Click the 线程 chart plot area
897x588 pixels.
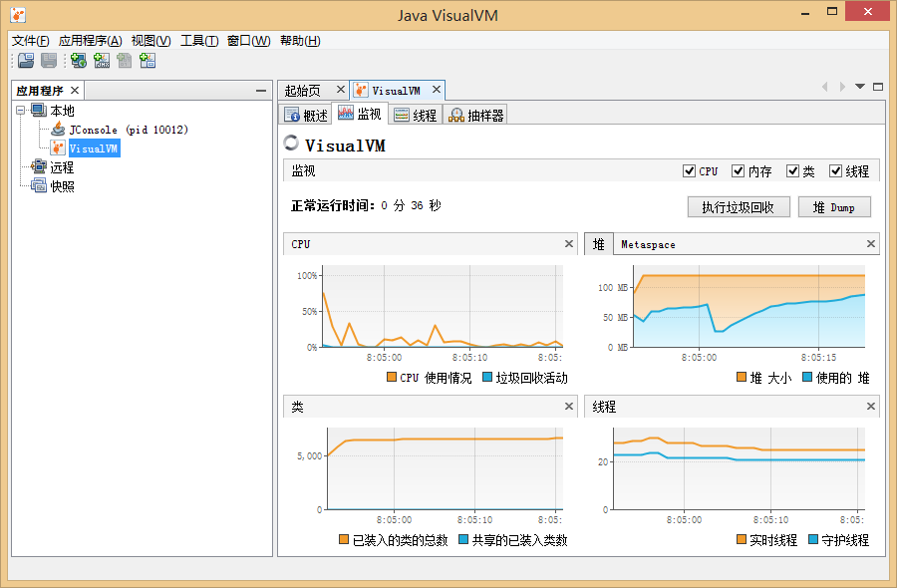coord(740,468)
